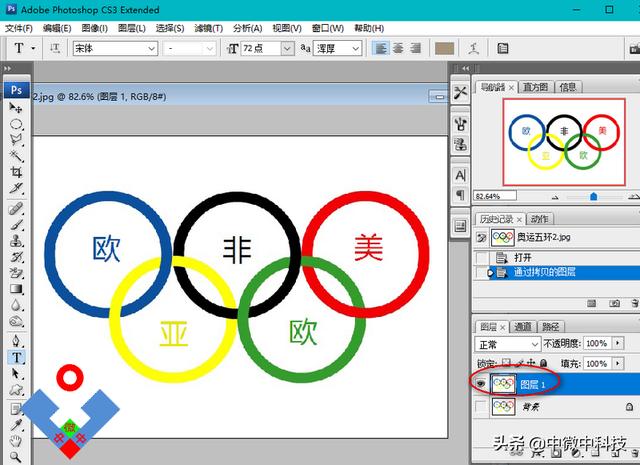The width and height of the screenshot is (640, 465).
Task: Open the 窗口(W) menu
Action: [328, 29]
